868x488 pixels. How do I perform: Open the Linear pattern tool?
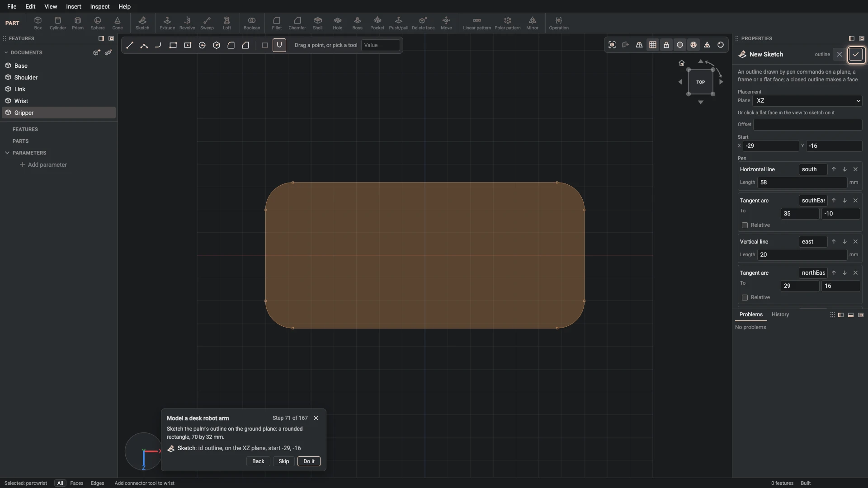pyautogui.click(x=477, y=23)
